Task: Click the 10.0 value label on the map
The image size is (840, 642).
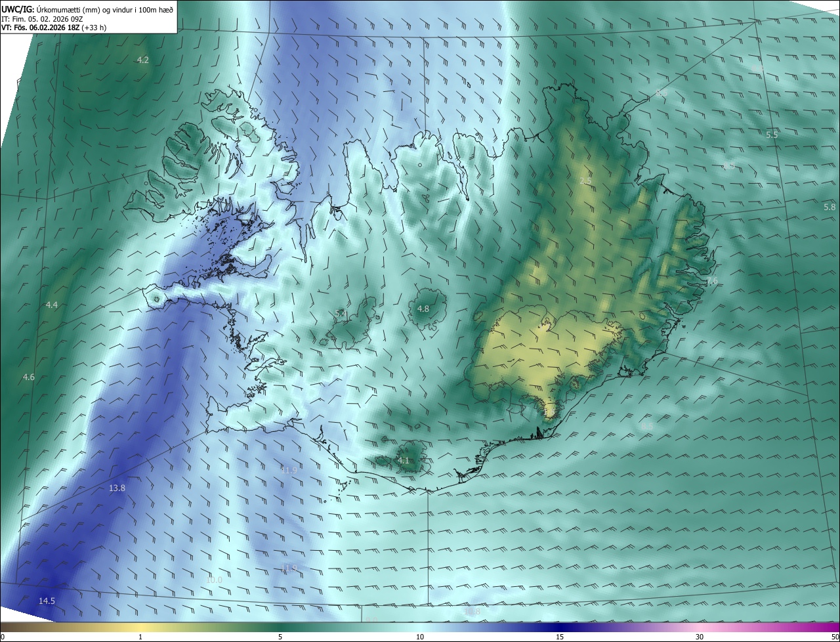Action: [x=214, y=580]
